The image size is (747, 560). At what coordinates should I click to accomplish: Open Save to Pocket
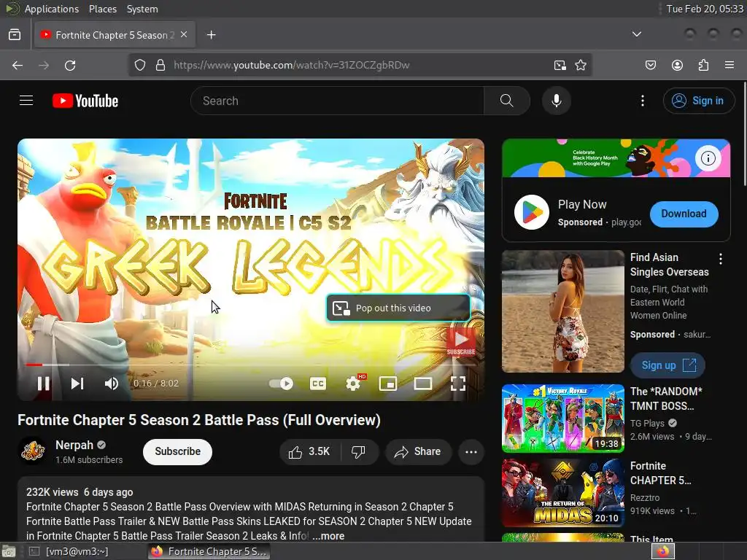[x=650, y=65]
